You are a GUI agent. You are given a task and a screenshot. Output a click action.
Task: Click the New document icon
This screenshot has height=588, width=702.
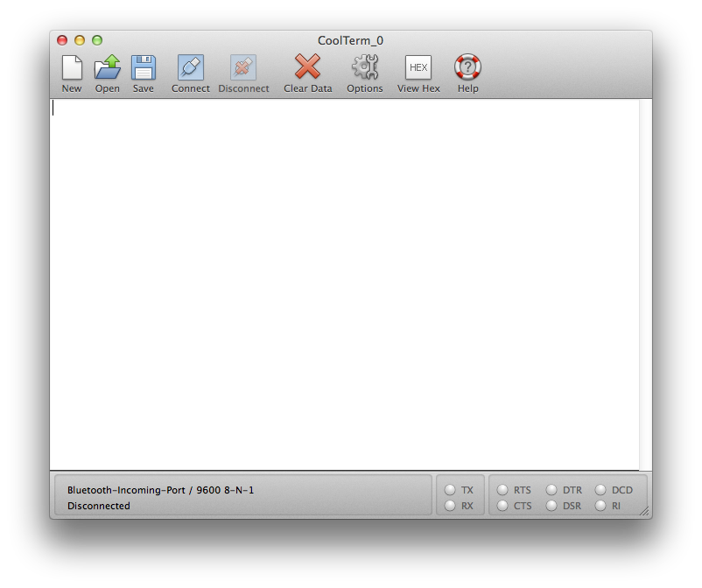72,67
